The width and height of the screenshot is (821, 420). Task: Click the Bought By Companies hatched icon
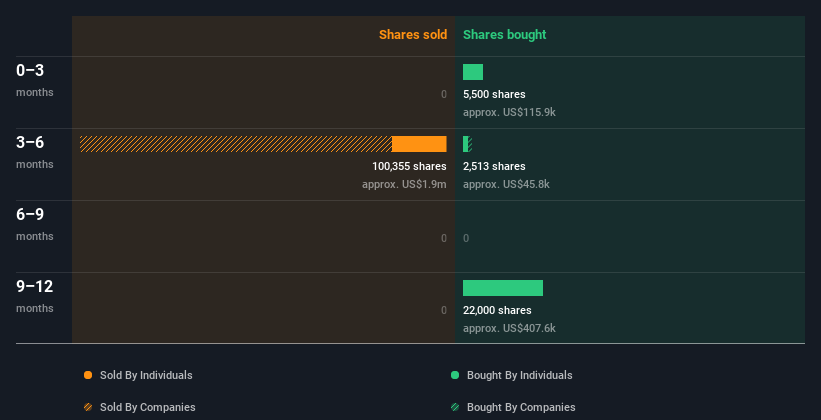455,407
